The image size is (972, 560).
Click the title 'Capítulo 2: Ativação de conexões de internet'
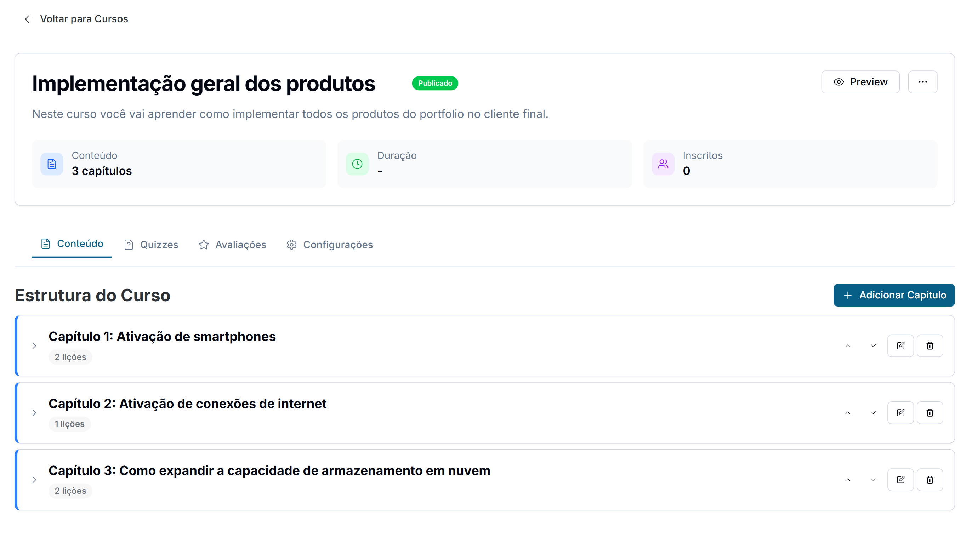pos(187,403)
